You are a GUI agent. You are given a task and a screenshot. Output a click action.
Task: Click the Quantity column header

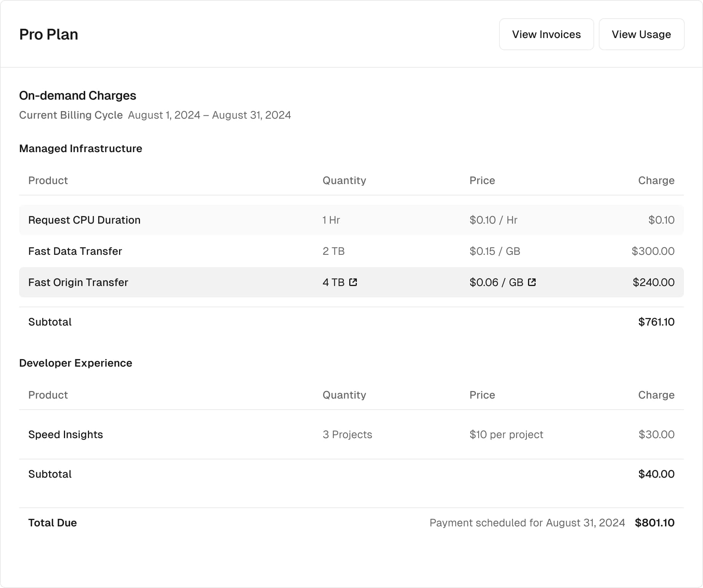pos(344,180)
